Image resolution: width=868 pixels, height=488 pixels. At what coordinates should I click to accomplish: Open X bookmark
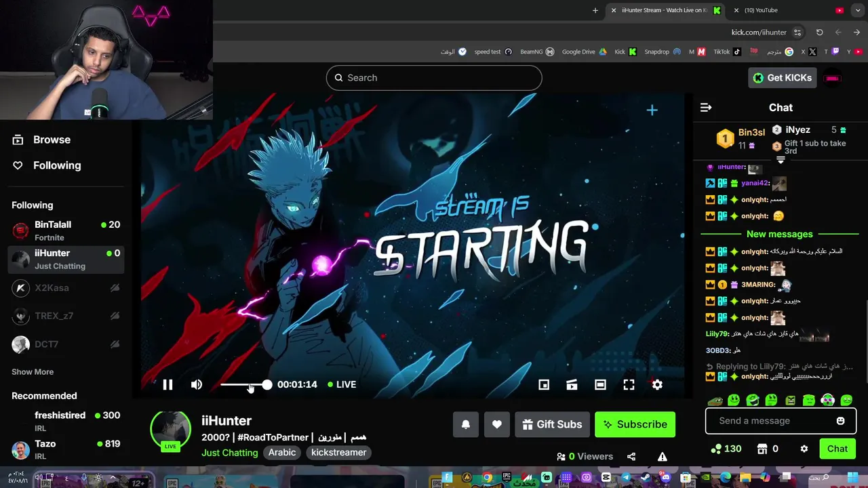click(x=808, y=52)
